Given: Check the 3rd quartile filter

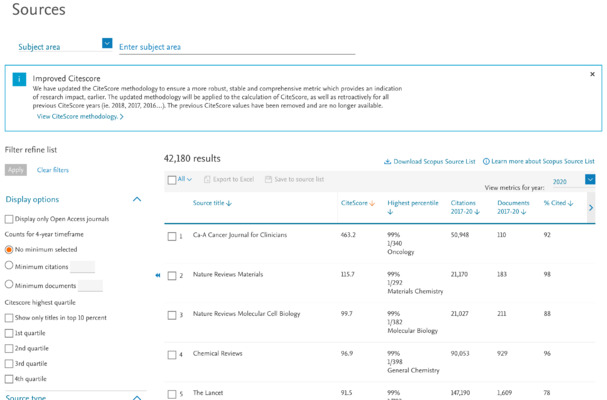Looking at the screenshot, I should click(9, 364).
